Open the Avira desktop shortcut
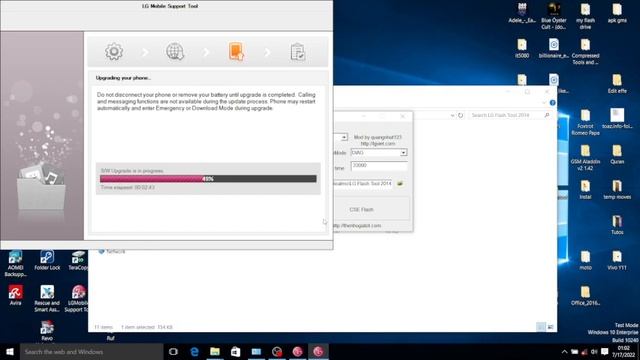The image size is (640, 360). point(16,296)
